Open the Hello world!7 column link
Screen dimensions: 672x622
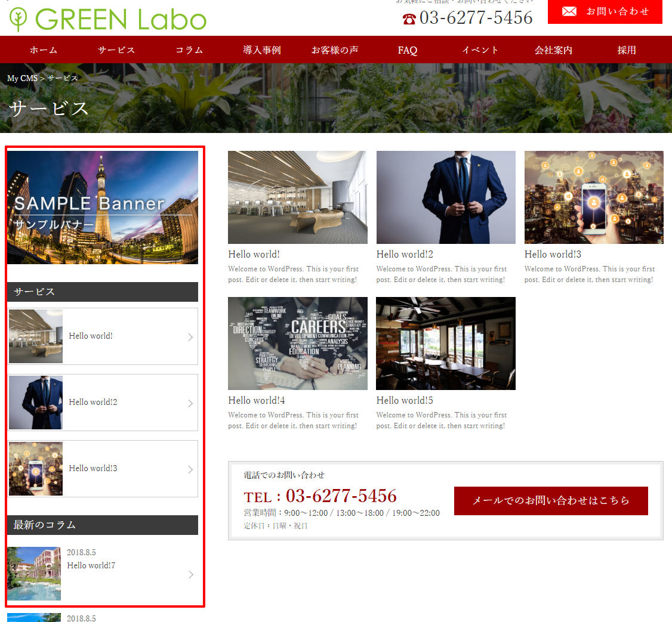pos(91,565)
